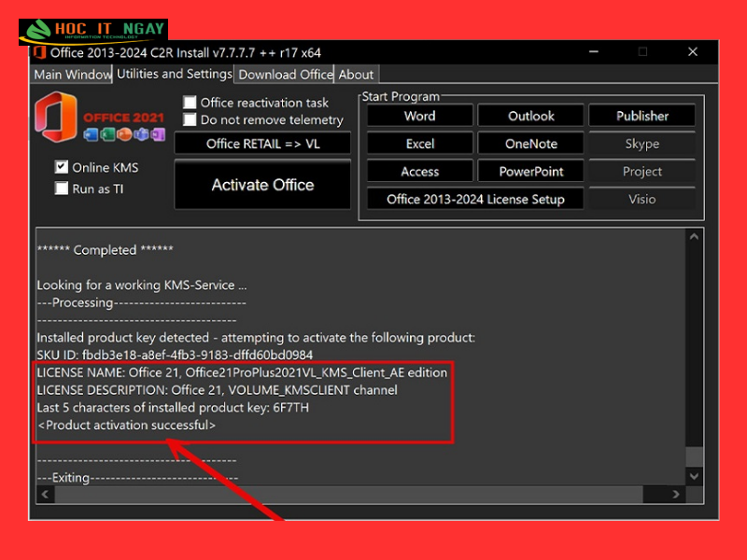Click the product key 6F7TH line
The image size is (747, 560).
pos(173,408)
